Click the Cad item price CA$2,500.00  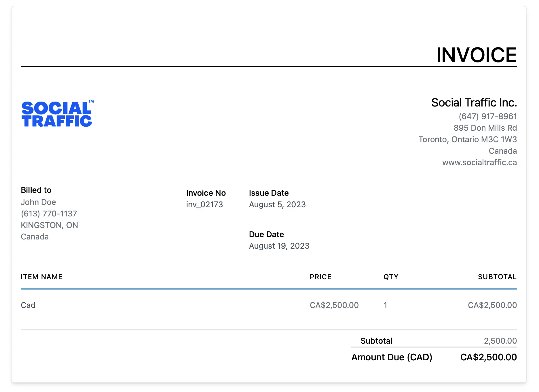point(334,305)
